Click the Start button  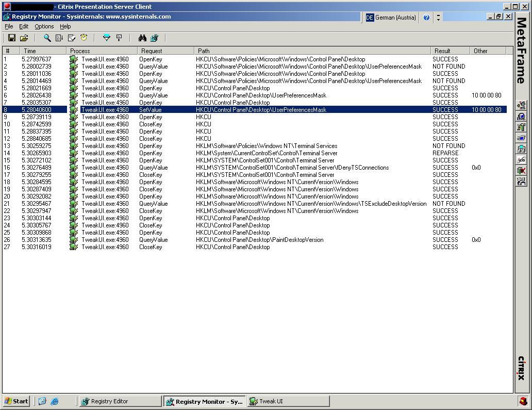pyautogui.click(x=16, y=401)
